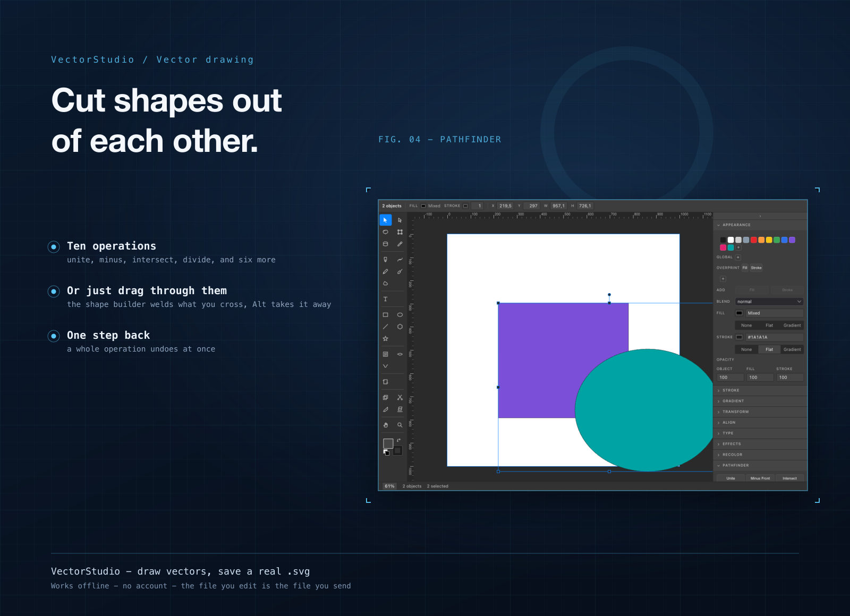Select the Selection arrow tool
The width and height of the screenshot is (850, 616).
coord(385,220)
